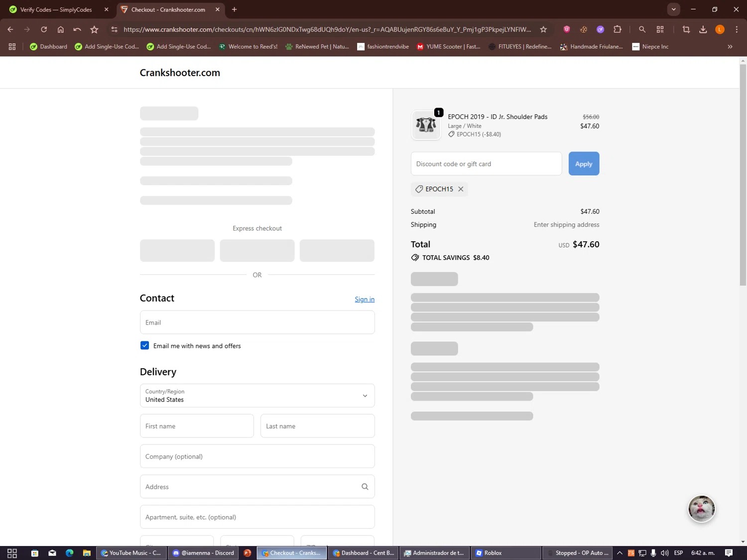Click the Last name field

tap(318, 426)
